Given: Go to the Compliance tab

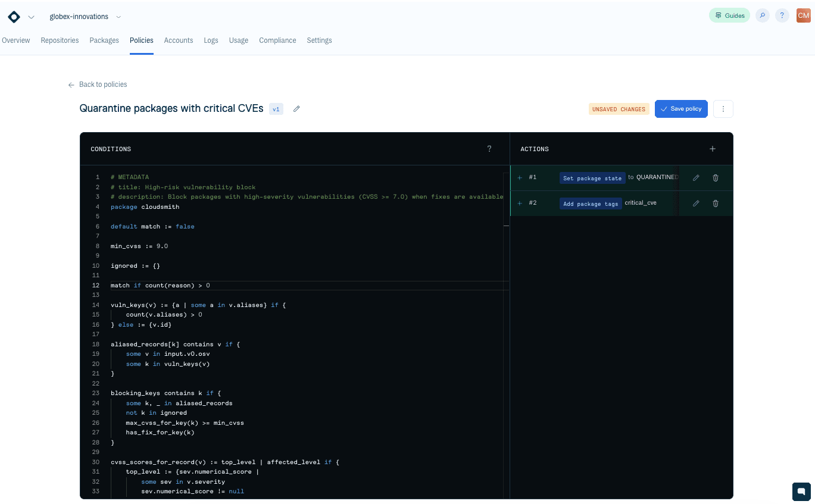Looking at the screenshot, I should [277, 40].
